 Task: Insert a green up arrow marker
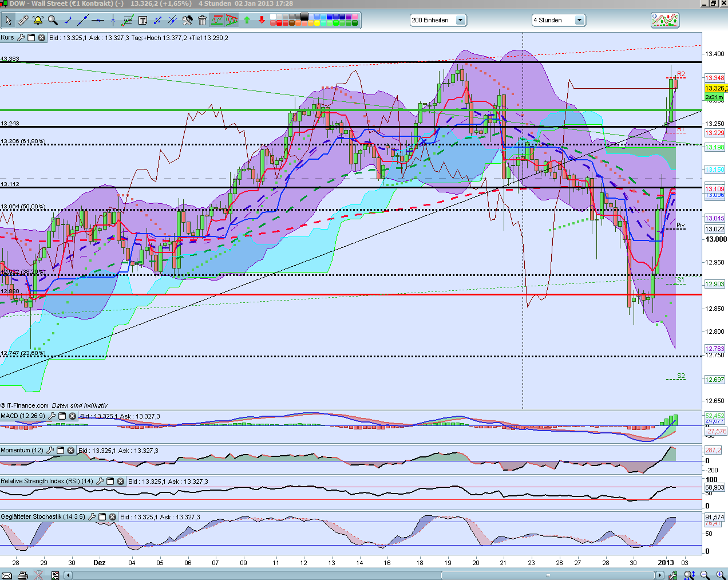click(247, 21)
